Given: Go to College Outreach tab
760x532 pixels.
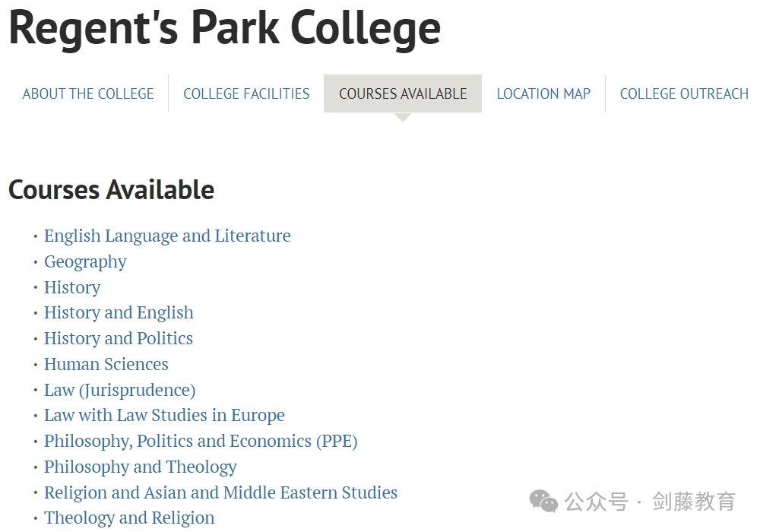Looking at the screenshot, I should [x=684, y=93].
